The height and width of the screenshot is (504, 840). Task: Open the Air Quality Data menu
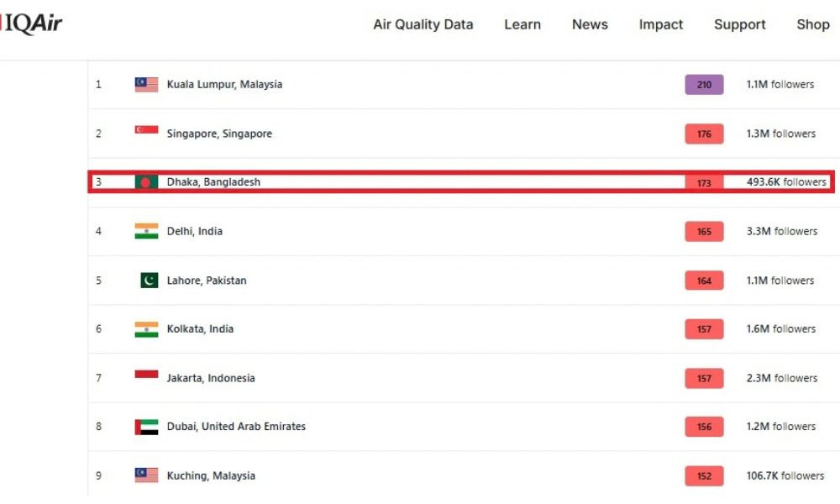coord(423,24)
